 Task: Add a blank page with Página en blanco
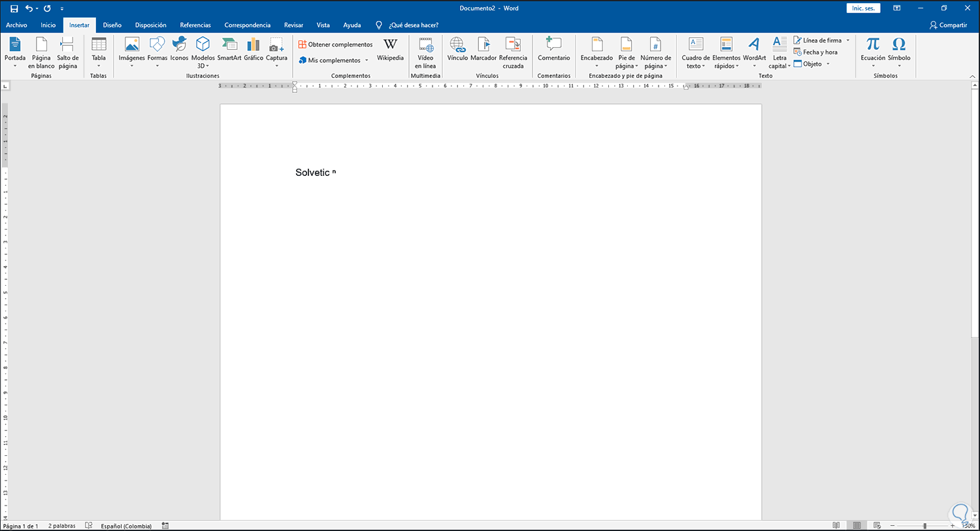(41, 52)
